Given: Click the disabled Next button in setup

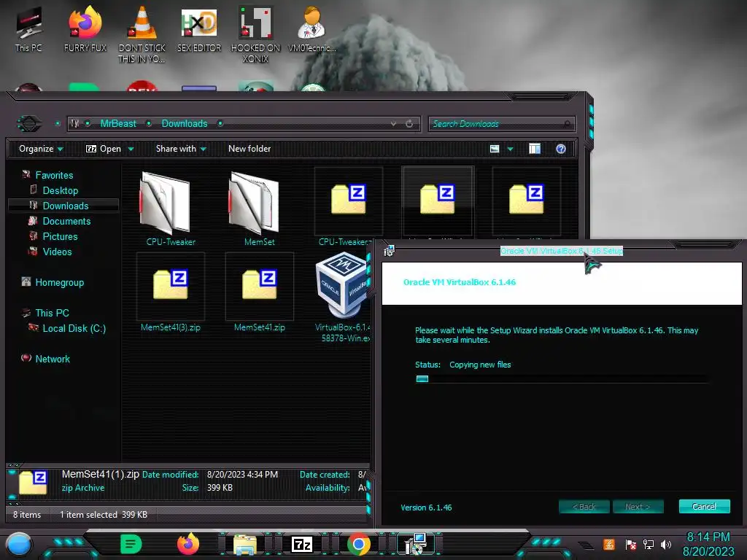Looking at the screenshot, I should click(x=638, y=507).
